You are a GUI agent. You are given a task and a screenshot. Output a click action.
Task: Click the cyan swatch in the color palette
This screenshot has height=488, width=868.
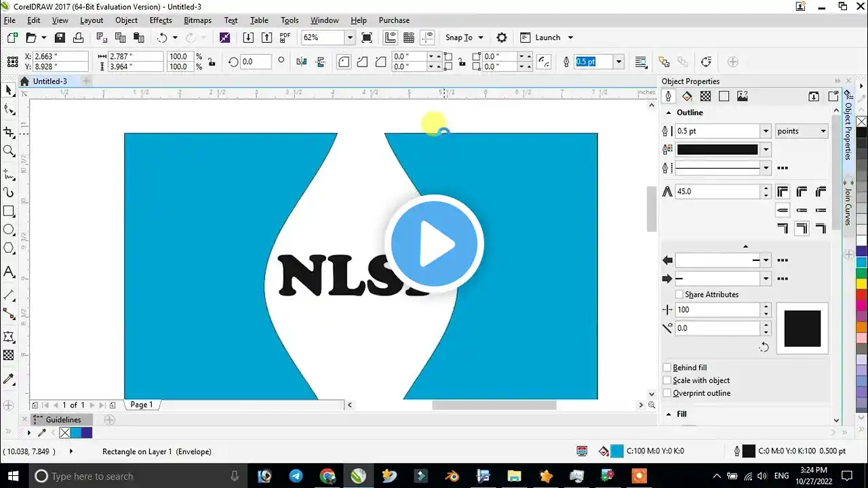coord(862,262)
